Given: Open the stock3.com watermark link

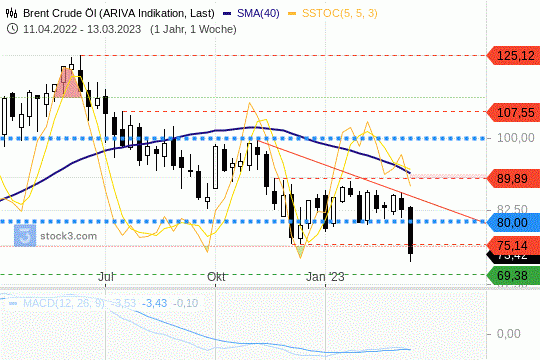Looking at the screenshot, I should click(69, 236).
